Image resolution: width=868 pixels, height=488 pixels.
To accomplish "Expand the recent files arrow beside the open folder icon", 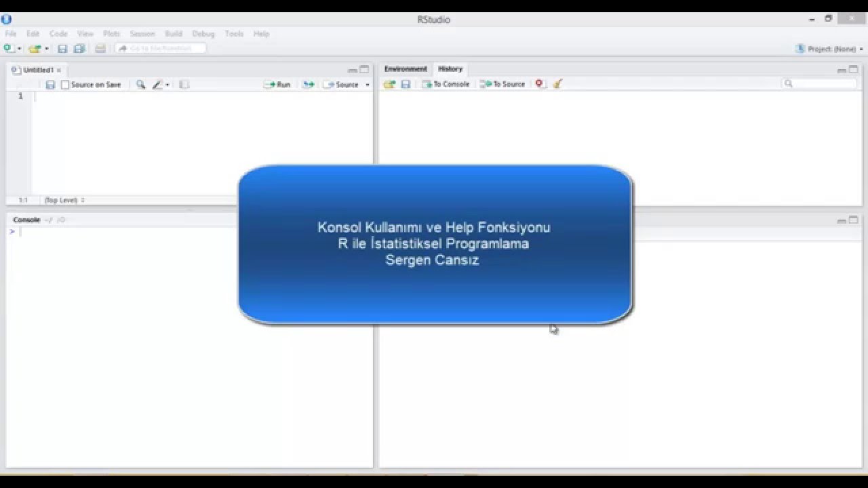I will pos(46,49).
